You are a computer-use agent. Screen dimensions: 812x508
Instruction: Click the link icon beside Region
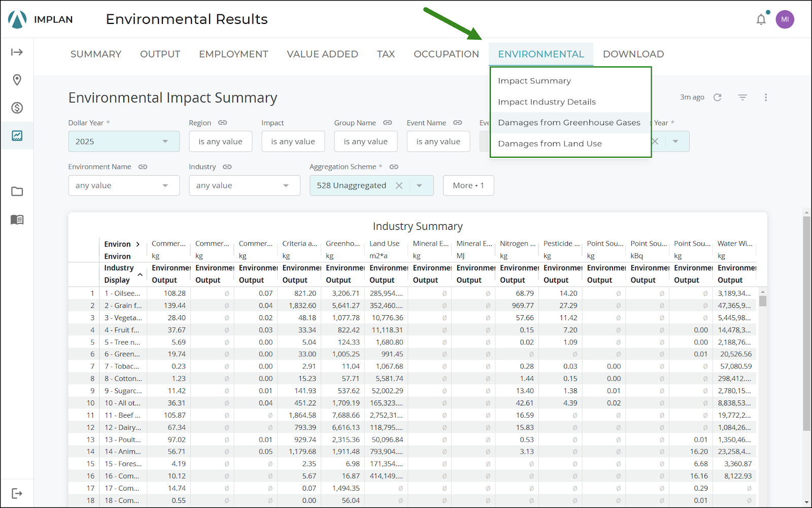pyautogui.click(x=222, y=123)
